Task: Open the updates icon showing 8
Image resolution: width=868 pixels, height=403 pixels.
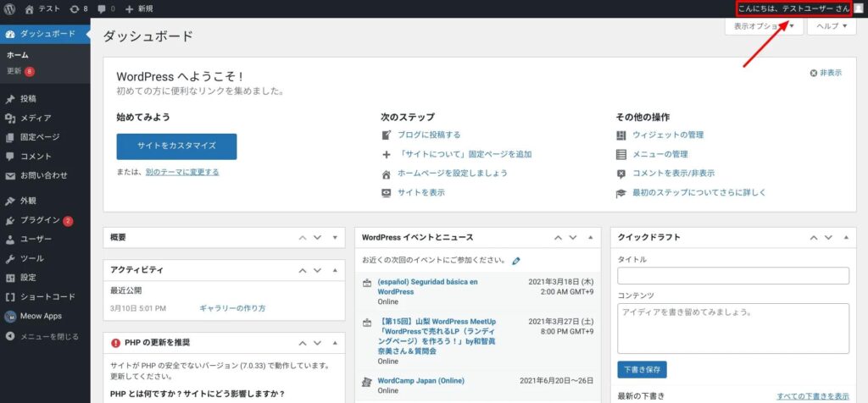Action: [x=78, y=8]
